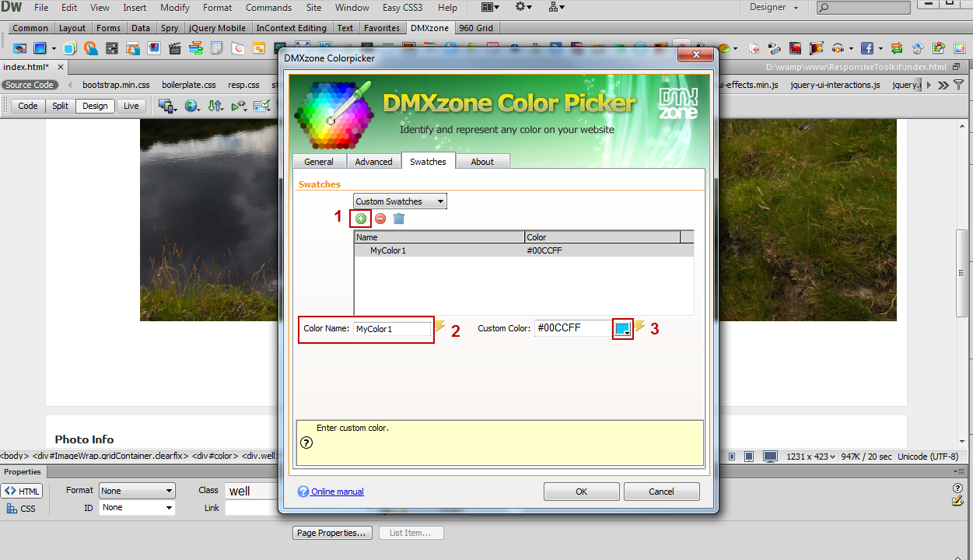Open the Easy CSS3 menu
This screenshot has height=560, width=973.
tap(402, 8)
